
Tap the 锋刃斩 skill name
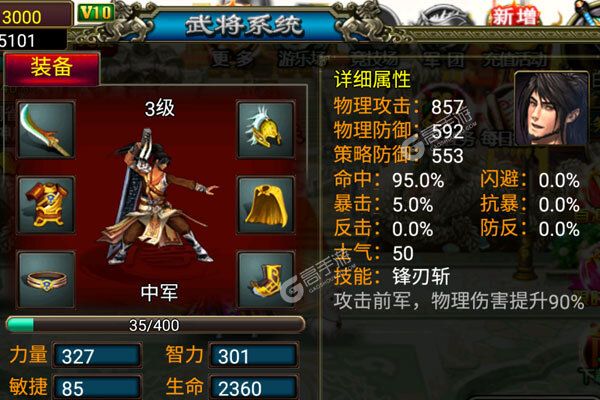(x=421, y=276)
